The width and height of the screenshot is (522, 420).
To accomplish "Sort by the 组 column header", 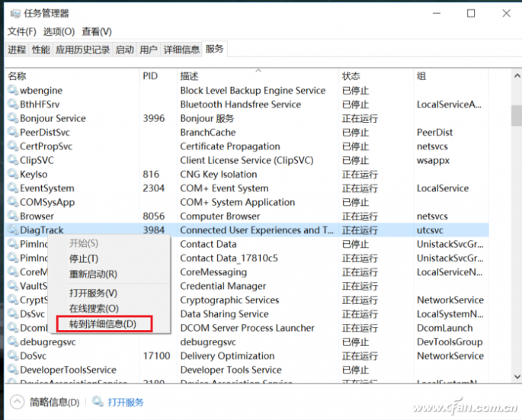I will click(x=421, y=76).
